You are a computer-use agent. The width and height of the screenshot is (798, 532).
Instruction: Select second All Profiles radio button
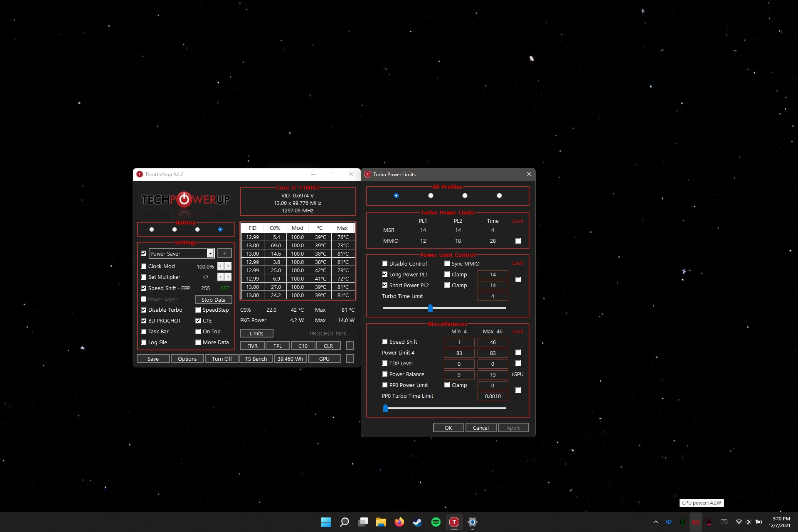[x=431, y=195]
